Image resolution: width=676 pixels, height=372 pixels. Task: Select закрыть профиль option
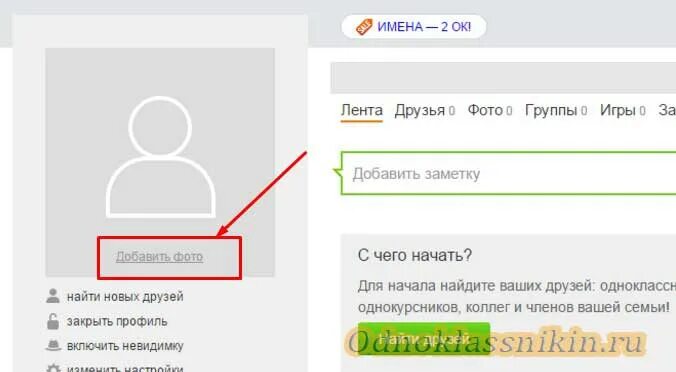tap(117, 322)
